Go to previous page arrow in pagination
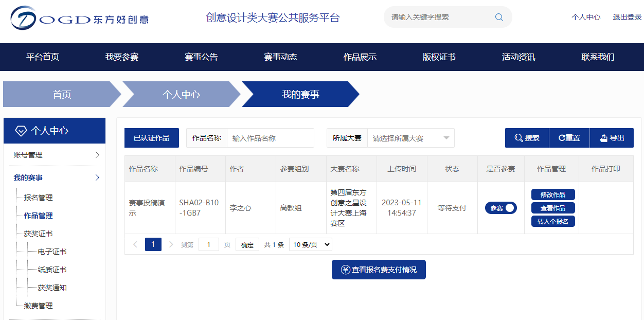This screenshot has height=320, width=644. [x=135, y=244]
